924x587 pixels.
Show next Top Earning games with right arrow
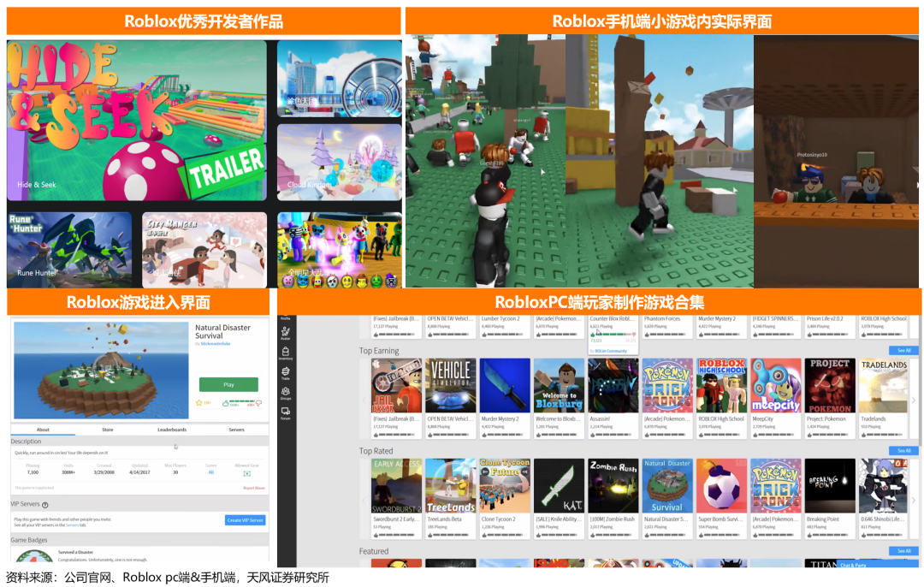pos(914,400)
